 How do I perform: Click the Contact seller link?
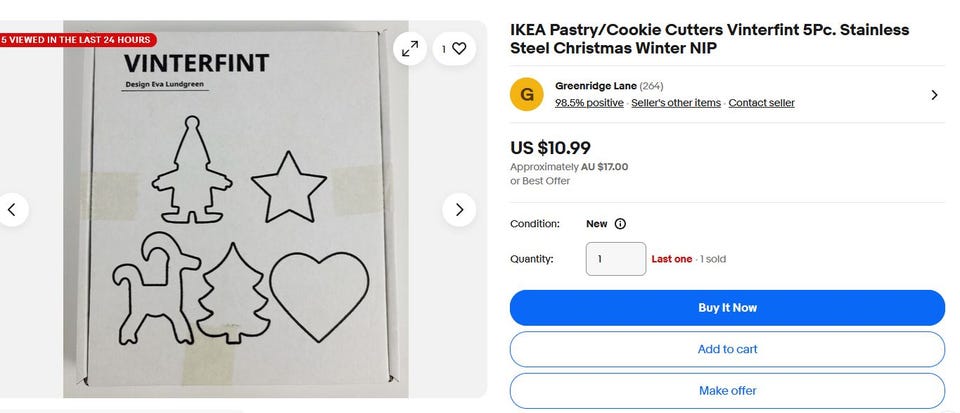point(761,103)
